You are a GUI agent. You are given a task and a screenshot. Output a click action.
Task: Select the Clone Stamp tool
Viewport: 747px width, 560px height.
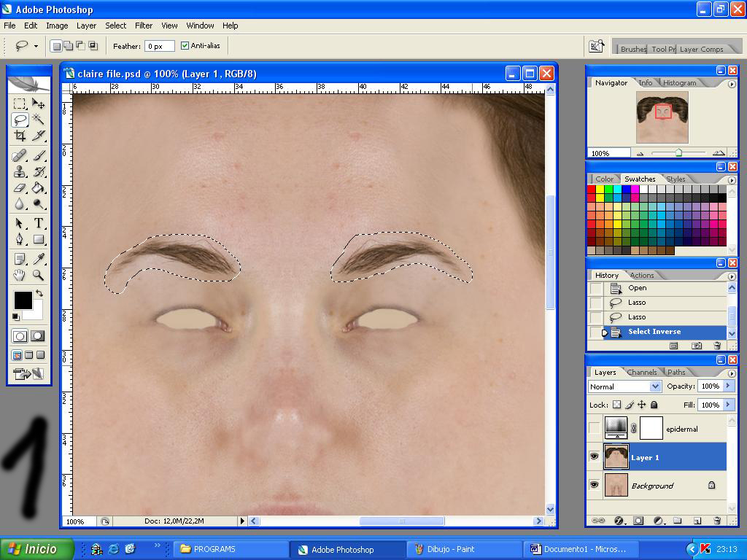point(20,171)
